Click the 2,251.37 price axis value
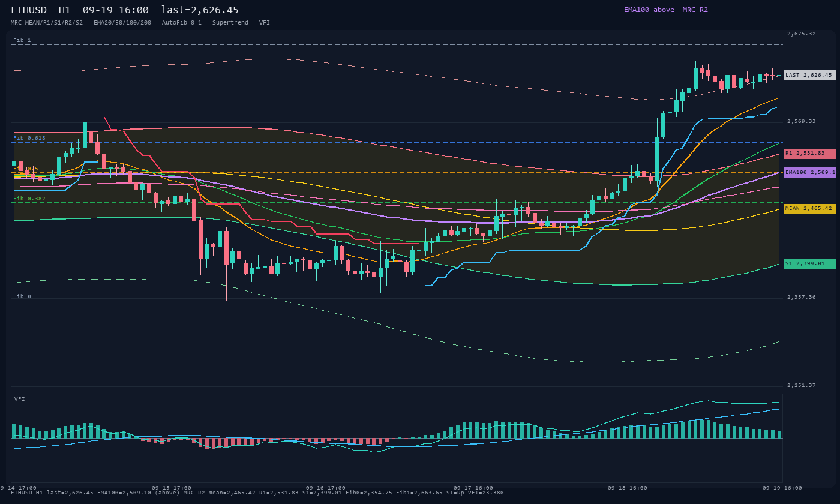This screenshot has height=504, width=840. tap(802, 385)
